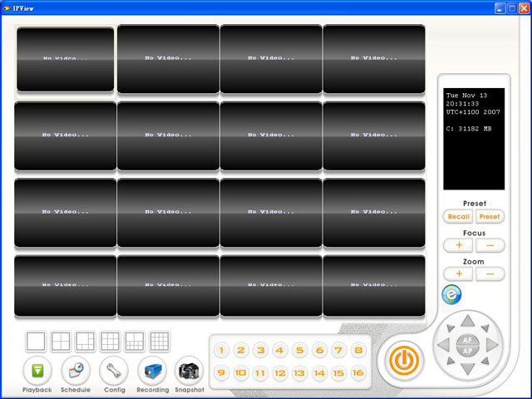
Task: Choose the one-large-plus-five-small layout
Action: click(x=85, y=342)
